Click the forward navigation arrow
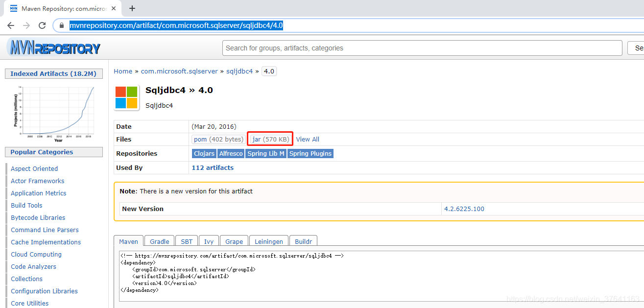This screenshot has width=644, height=308. 26,24
